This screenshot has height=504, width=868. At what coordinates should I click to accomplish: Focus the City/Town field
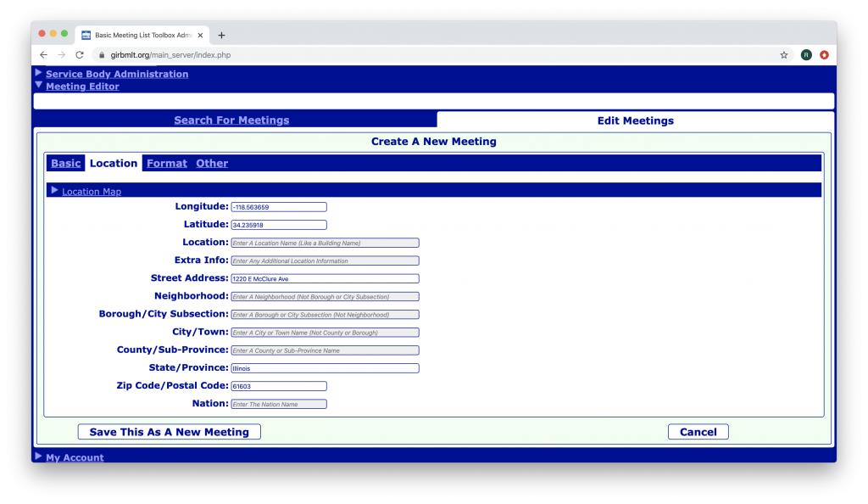pyautogui.click(x=325, y=333)
